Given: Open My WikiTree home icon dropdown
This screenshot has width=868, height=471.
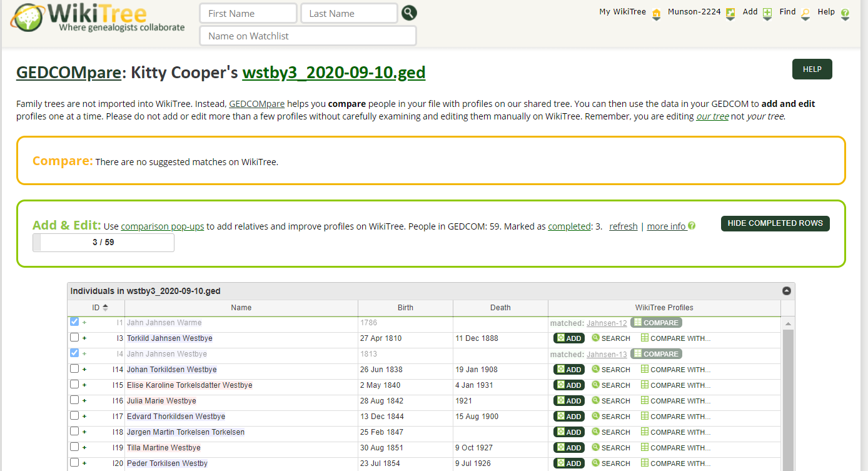Looking at the screenshot, I should (x=656, y=14).
